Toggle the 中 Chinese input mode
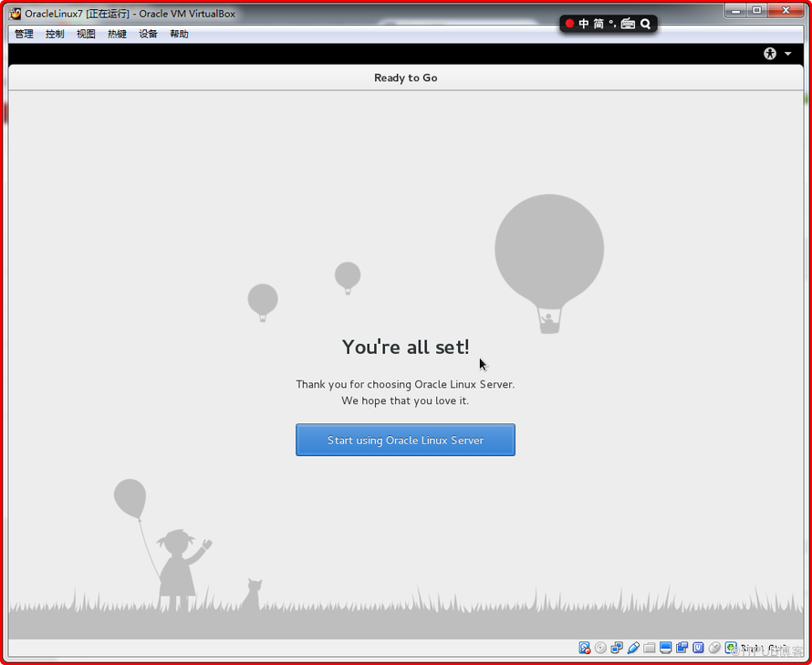Viewport: 812px width, 665px height. coord(584,24)
